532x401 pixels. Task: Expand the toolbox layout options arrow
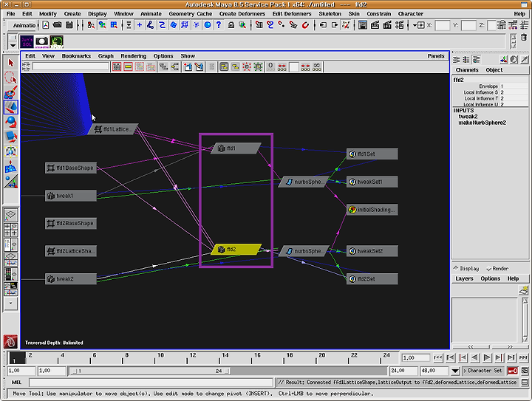[11, 303]
